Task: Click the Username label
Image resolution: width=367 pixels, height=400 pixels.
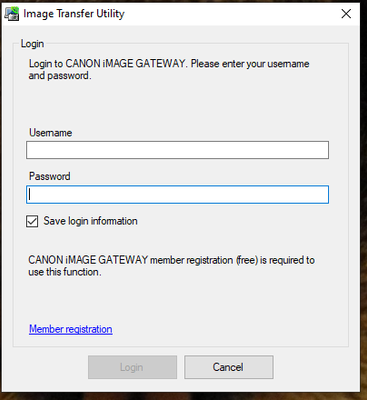Action: click(51, 133)
